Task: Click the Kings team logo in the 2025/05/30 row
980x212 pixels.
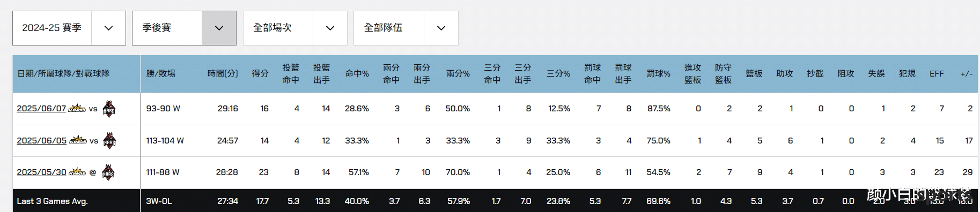Action: pyautogui.click(x=77, y=172)
